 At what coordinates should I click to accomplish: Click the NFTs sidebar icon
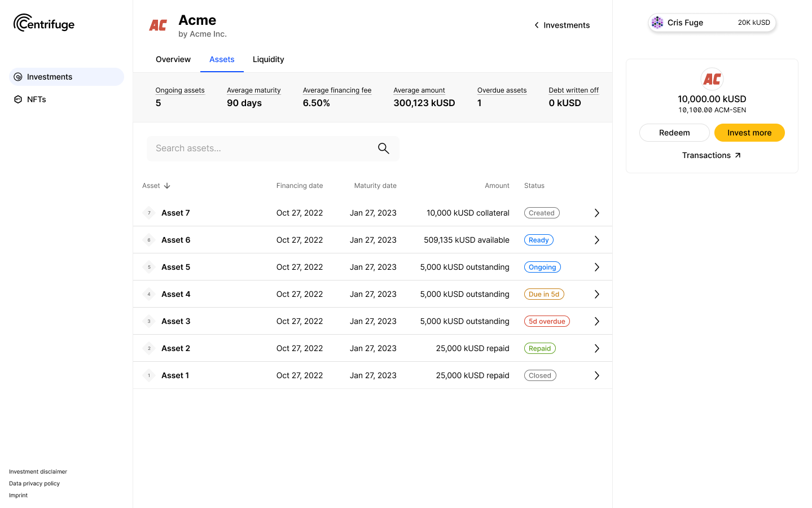point(18,99)
